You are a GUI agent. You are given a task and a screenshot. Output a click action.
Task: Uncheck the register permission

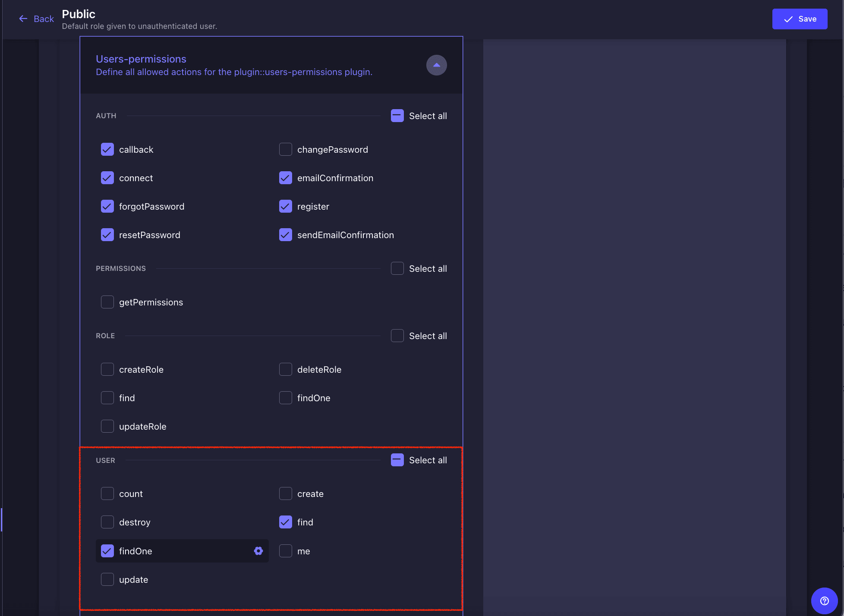click(x=285, y=206)
